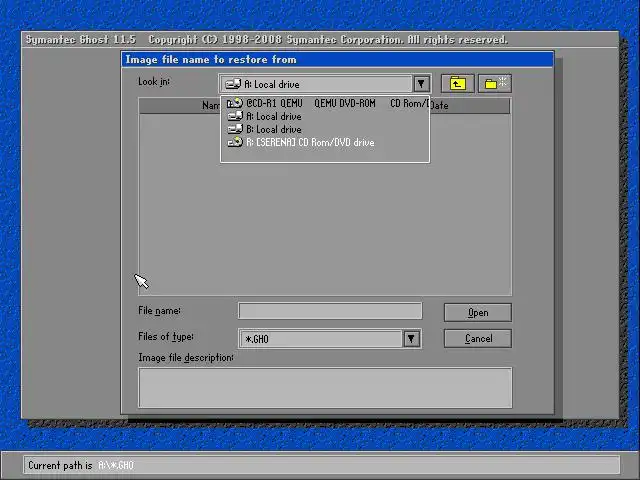640x480 pixels.
Task: Click the Current path status bar text
Action: 81,465
